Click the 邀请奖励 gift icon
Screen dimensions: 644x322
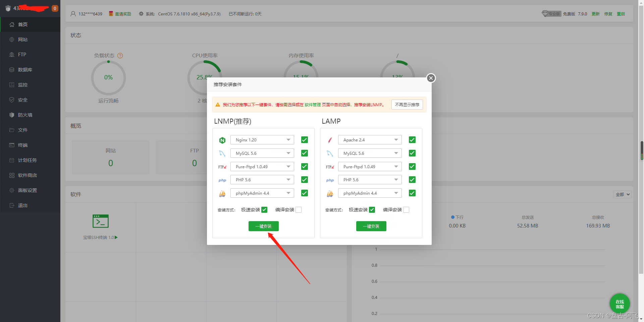[111, 14]
